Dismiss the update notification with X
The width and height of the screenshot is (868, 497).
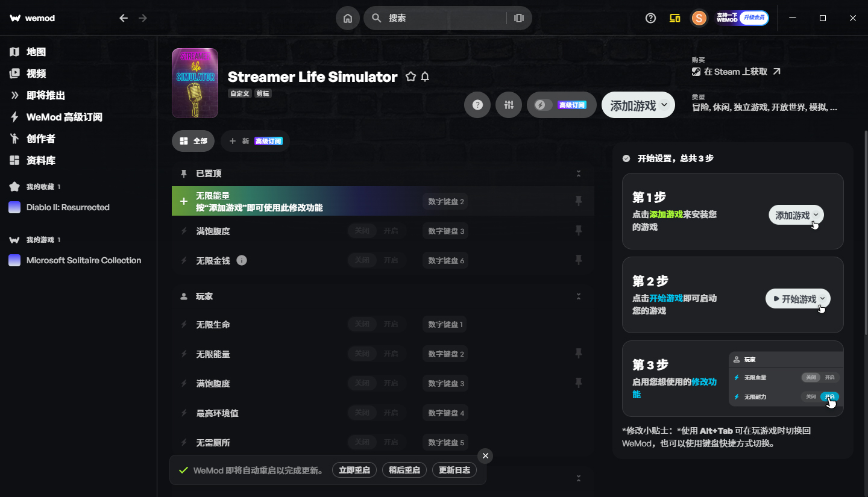coord(485,455)
